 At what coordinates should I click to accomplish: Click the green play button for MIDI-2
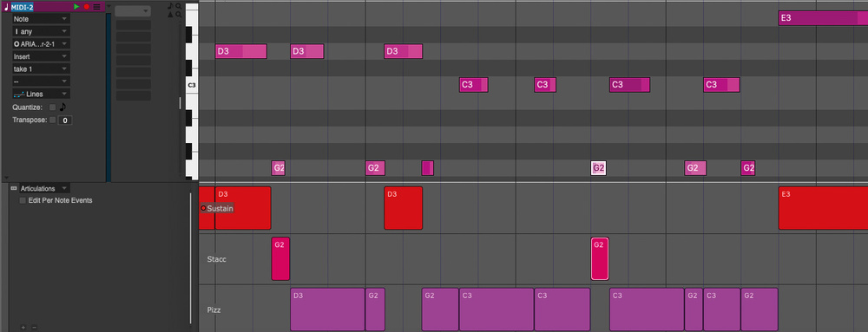77,7
